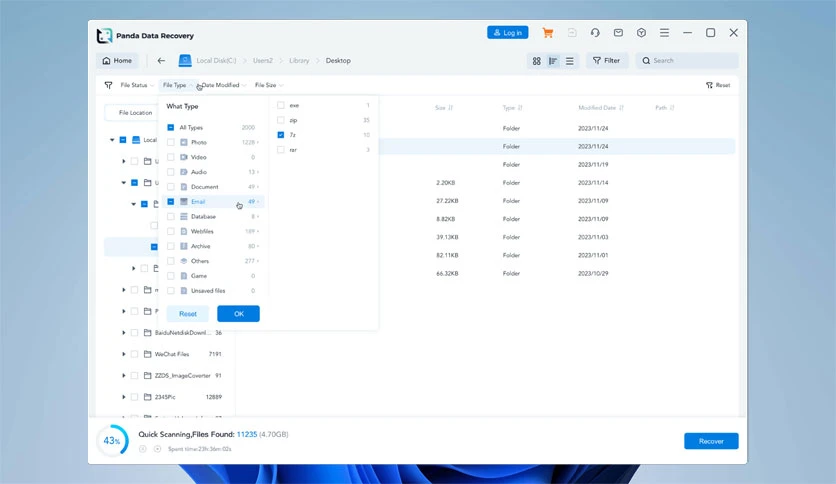
Task: Uncheck the 7z subtype checkbox
Action: 280,135
